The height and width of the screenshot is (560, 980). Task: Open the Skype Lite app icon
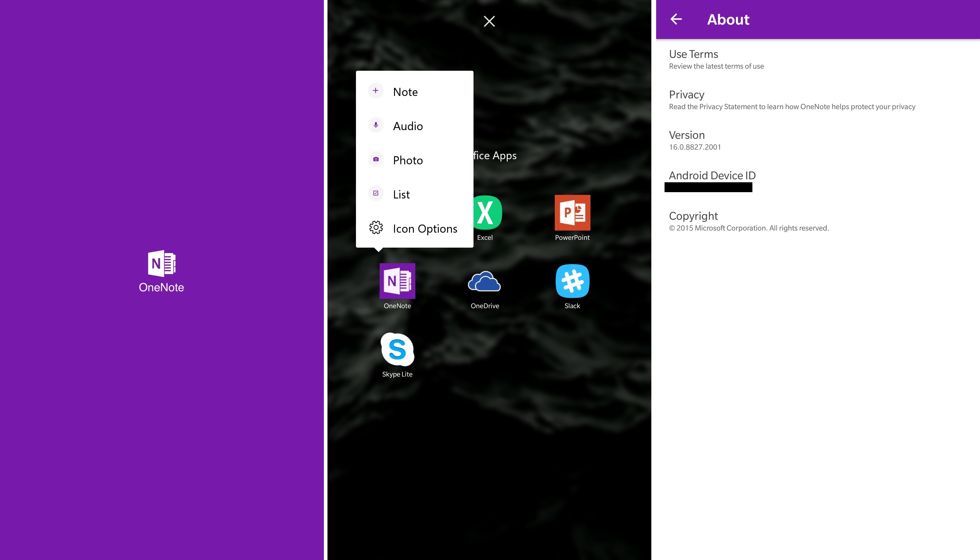(397, 349)
